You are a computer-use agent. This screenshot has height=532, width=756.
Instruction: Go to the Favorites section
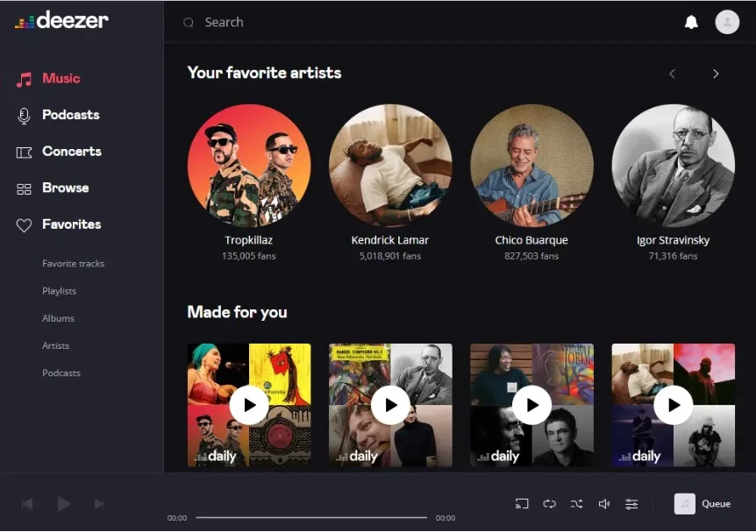[71, 224]
